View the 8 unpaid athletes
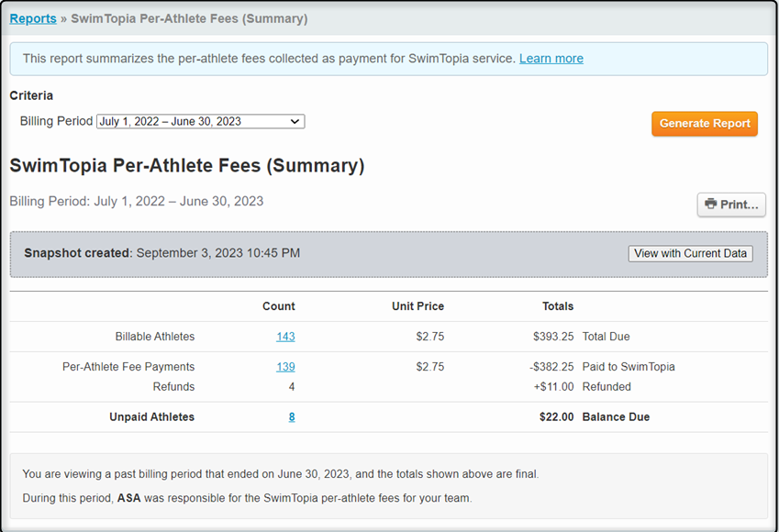 (291, 416)
